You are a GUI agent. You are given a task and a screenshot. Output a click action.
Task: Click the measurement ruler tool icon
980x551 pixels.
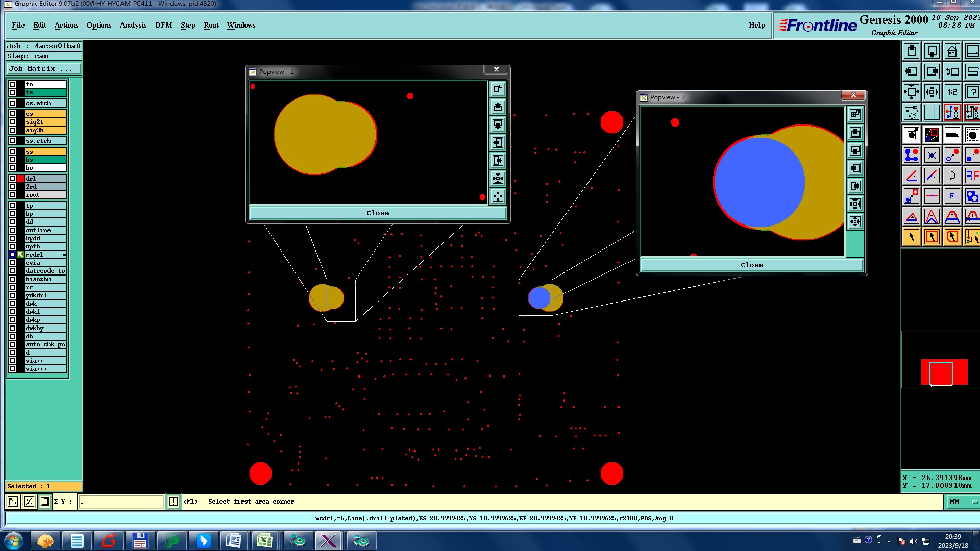click(952, 135)
